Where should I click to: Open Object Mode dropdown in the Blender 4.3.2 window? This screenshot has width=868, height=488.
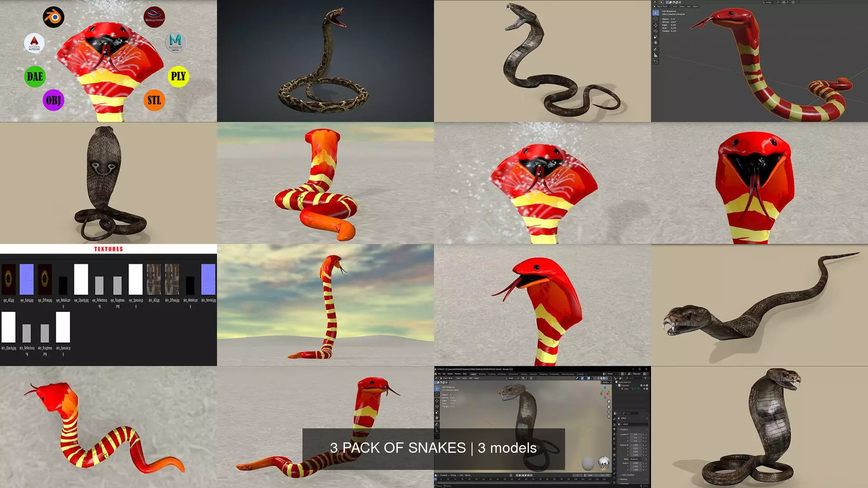click(x=447, y=378)
